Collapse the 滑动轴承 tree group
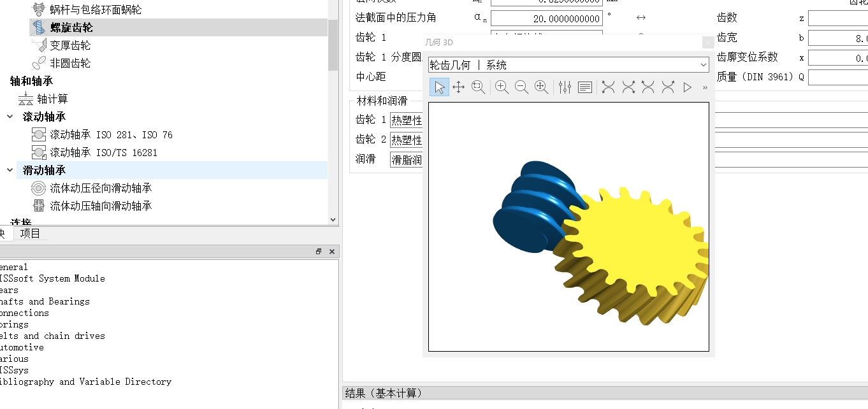This screenshot has width=868, height=409. click(10, 170)
